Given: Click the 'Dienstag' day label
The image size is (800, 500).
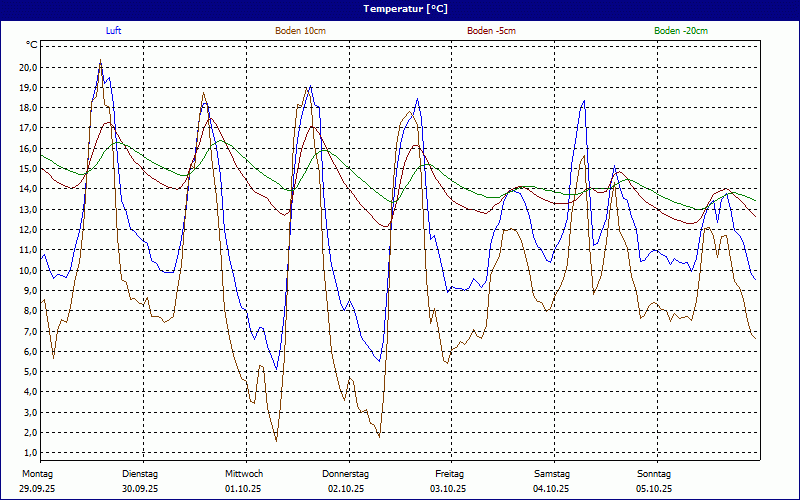Looking at the screenshot, I should pos(140,474).
